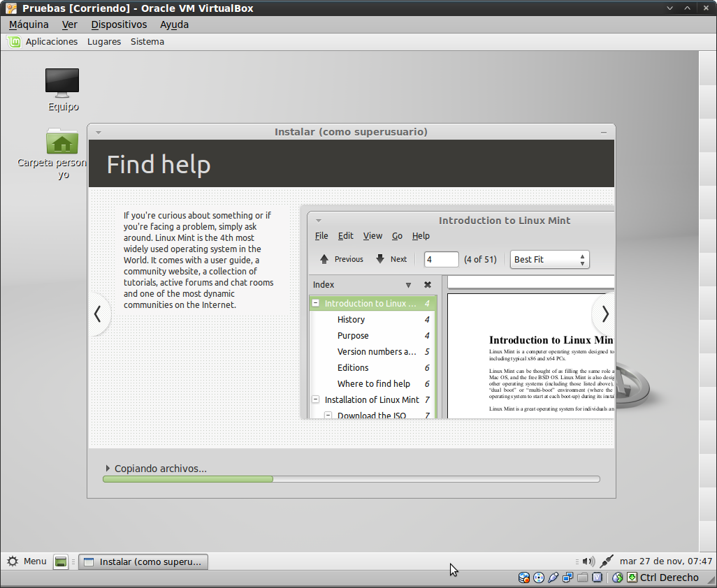Click the hard disk activity indicator icon
Screen dimensions: 717x588
(523, 578)
